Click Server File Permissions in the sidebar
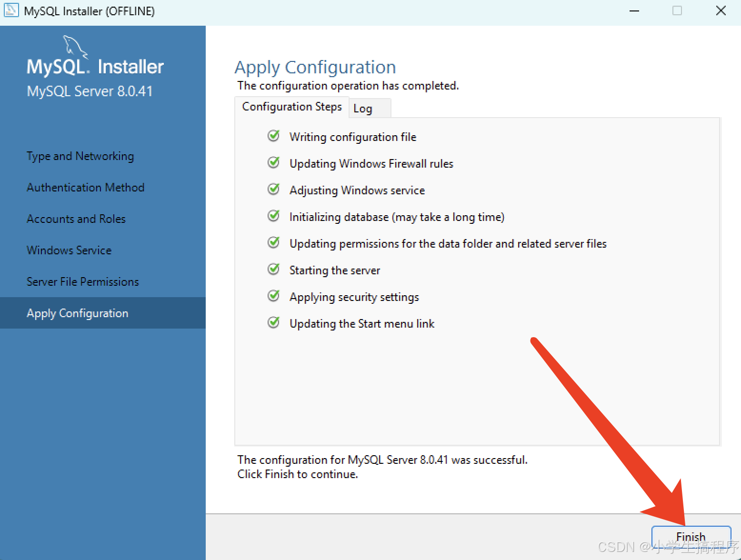The width and height of the screenshot is (741, 560). (83, 282)
